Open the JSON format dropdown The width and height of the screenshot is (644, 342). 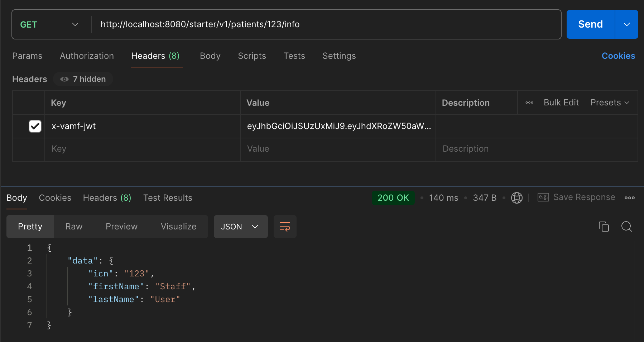tap(240, 227)
